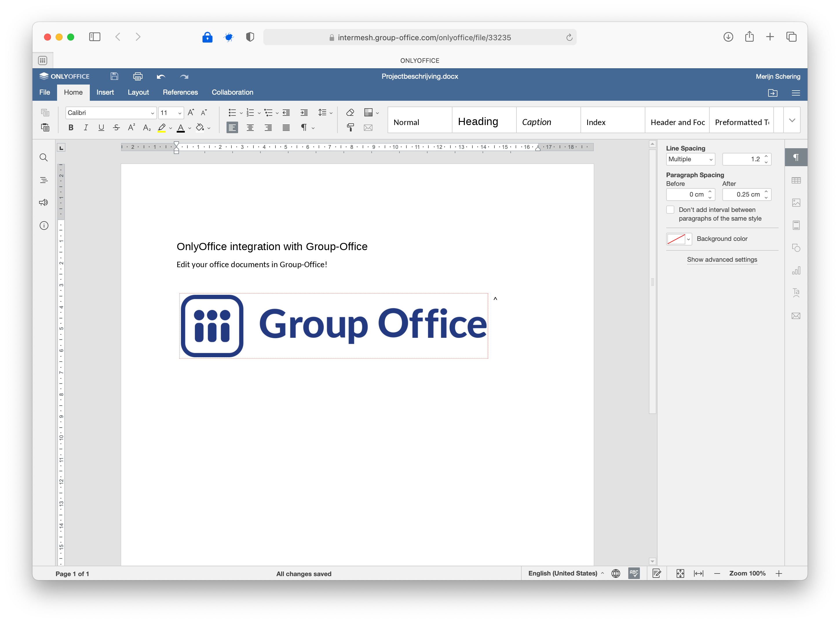Viewport: 840px width, 623px height.
Task: Open the Navigation headings panel
Action: coord(44,180)
